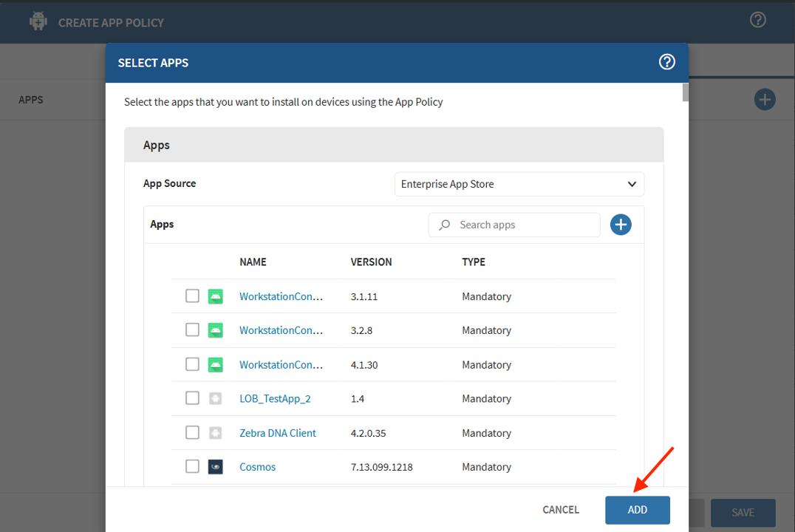Image resolution: width=795 pixels, height=532 pixels.
Task: Click the Cosmos app eye icon
Action: pos(216,467)
